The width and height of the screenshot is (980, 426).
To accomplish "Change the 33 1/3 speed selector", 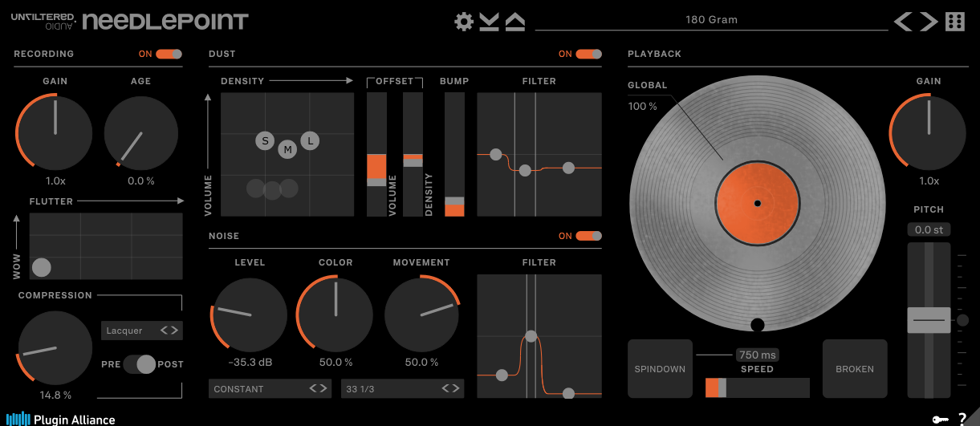I will (402, 388).
